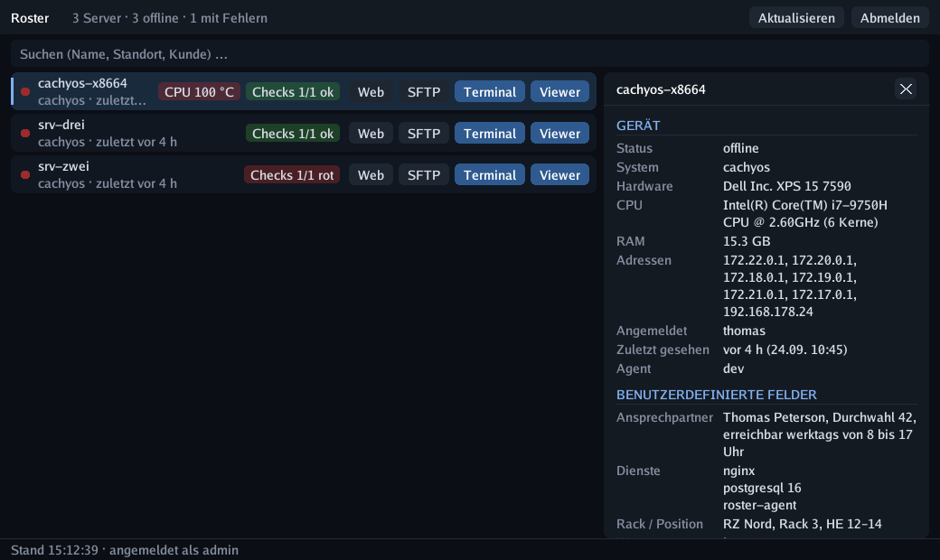Viewport: 940px width, 560px height.
Task: Click the IP address '192.168.178.24'
Action: click(768, 312)
